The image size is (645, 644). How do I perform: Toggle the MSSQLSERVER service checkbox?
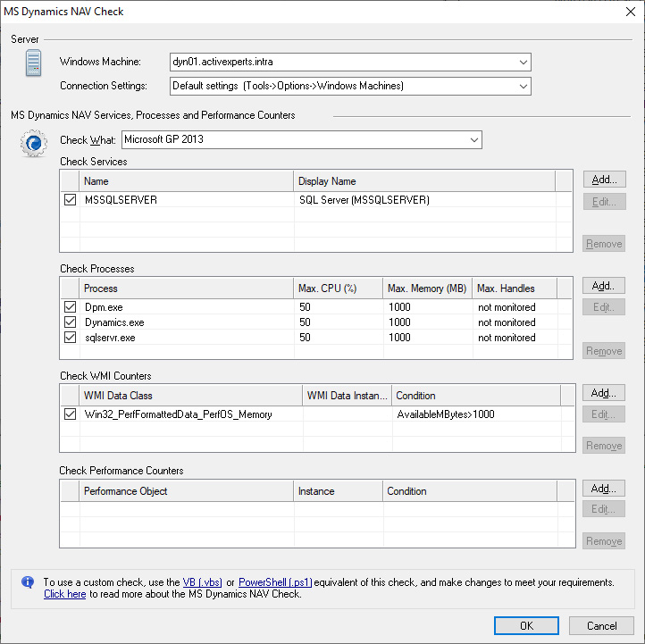(71, 200)
